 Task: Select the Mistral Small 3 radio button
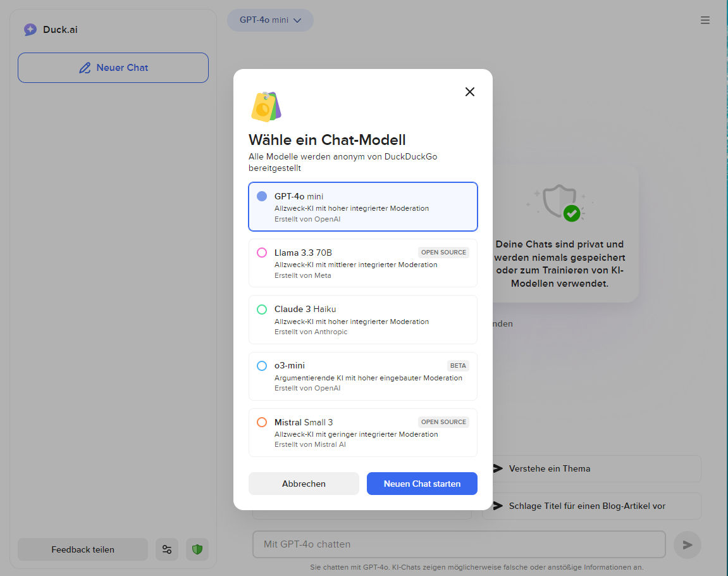pos(261,422)
